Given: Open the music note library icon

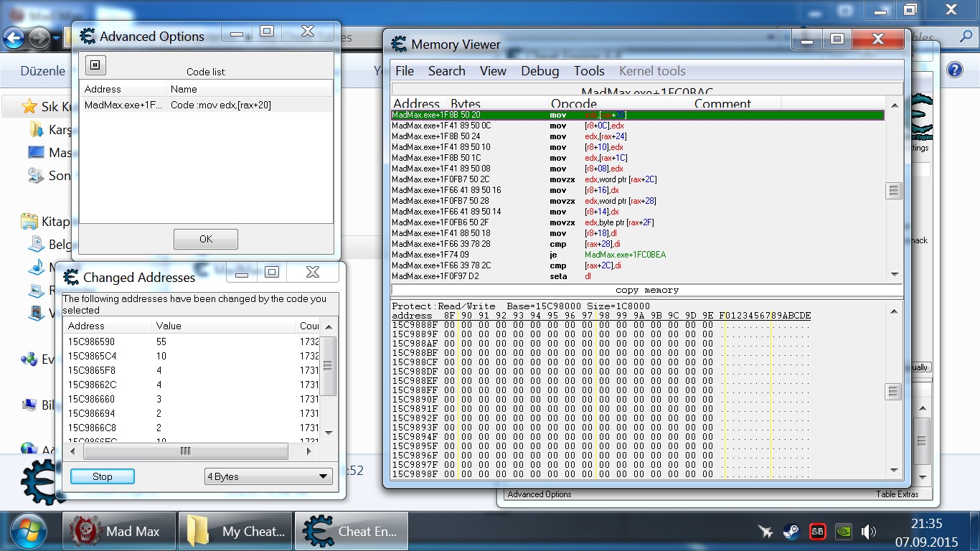Looking at the screenshot, I should pos(36,267).
